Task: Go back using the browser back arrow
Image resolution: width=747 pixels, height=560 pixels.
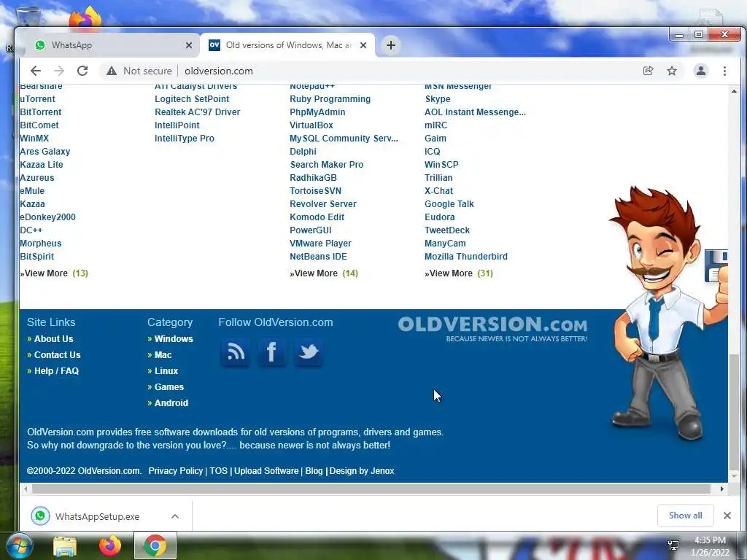Action: coord(36,71)
